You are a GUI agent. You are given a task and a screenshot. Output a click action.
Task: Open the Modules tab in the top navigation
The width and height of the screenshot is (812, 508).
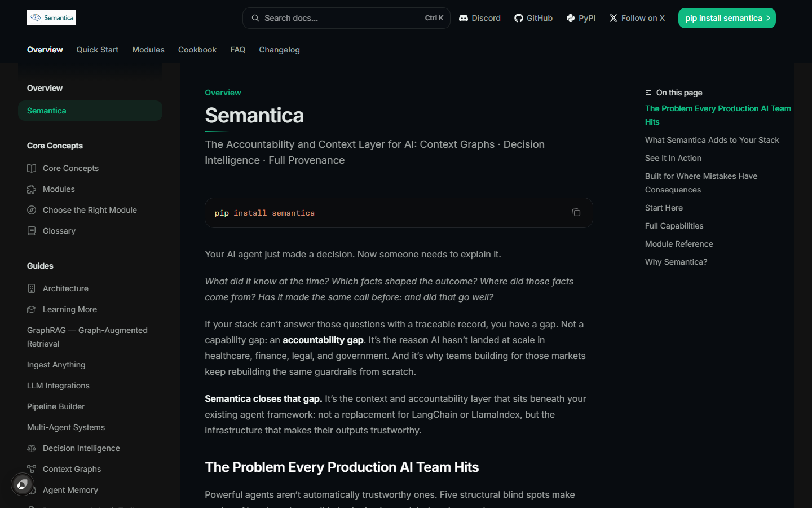point(148,50)
